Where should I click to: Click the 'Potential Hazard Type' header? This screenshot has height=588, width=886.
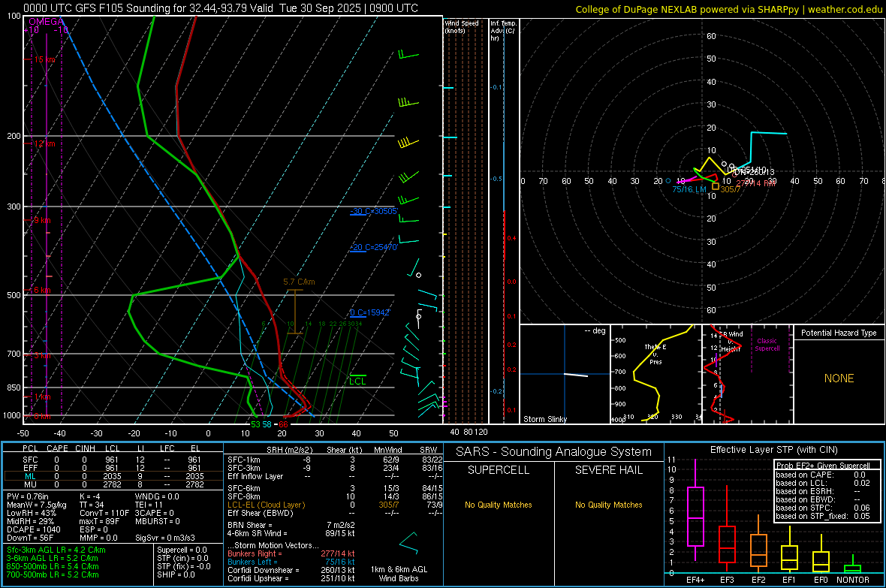839,333
